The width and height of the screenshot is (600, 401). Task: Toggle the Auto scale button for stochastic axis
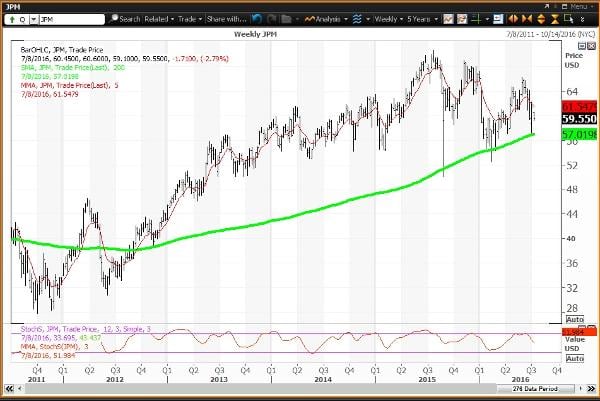[x=575, y=359]
